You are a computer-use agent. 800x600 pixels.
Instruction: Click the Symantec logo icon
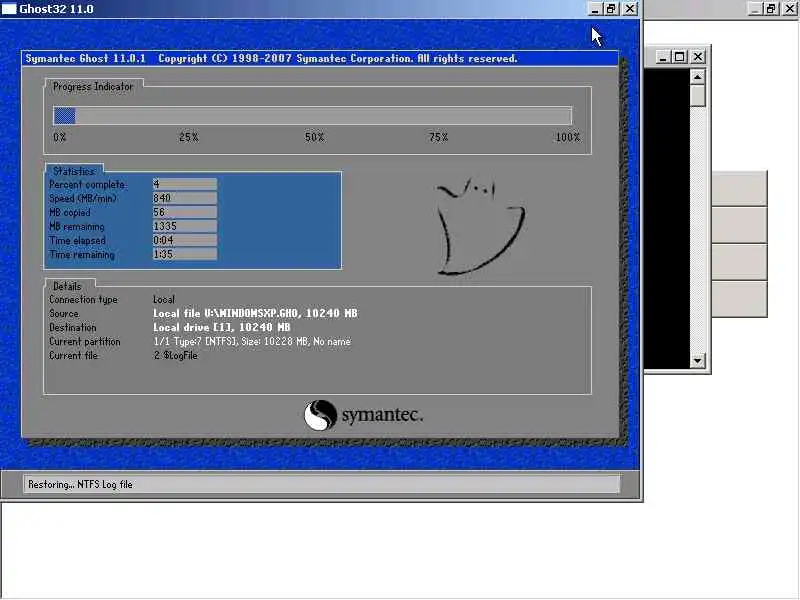[x=320, y=415]
